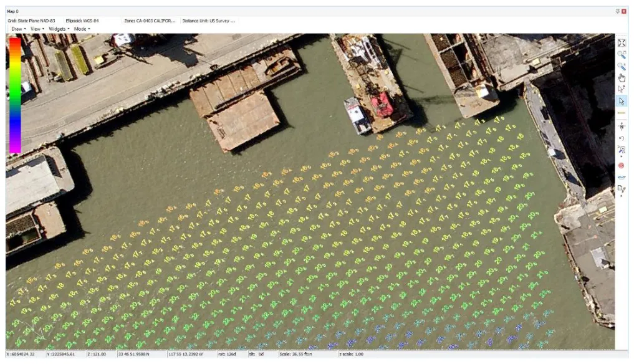Click the zoom-to-extents icon in the right toolbar
634x364 pixels.
tap(622, 43)
